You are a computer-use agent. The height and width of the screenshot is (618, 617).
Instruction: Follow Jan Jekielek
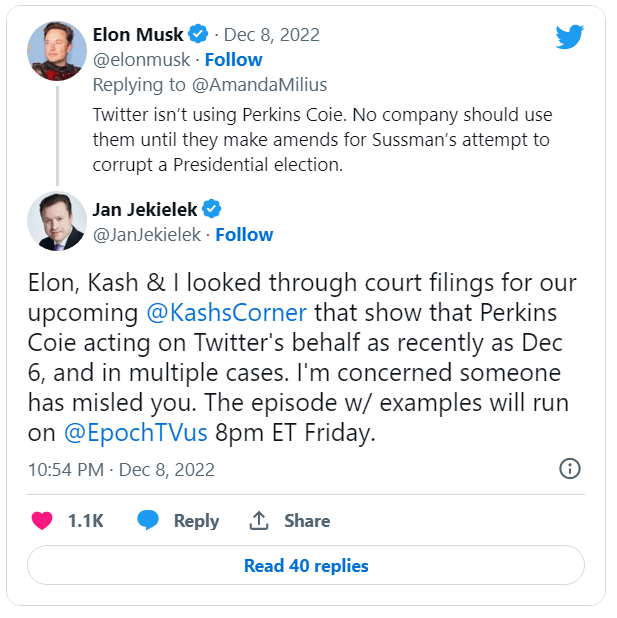244,235
